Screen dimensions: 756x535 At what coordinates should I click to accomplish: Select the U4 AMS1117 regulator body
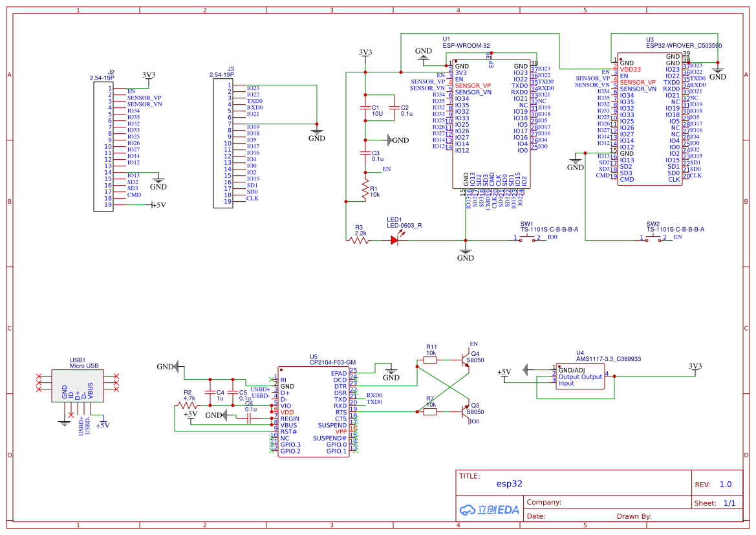coord(580,377)
